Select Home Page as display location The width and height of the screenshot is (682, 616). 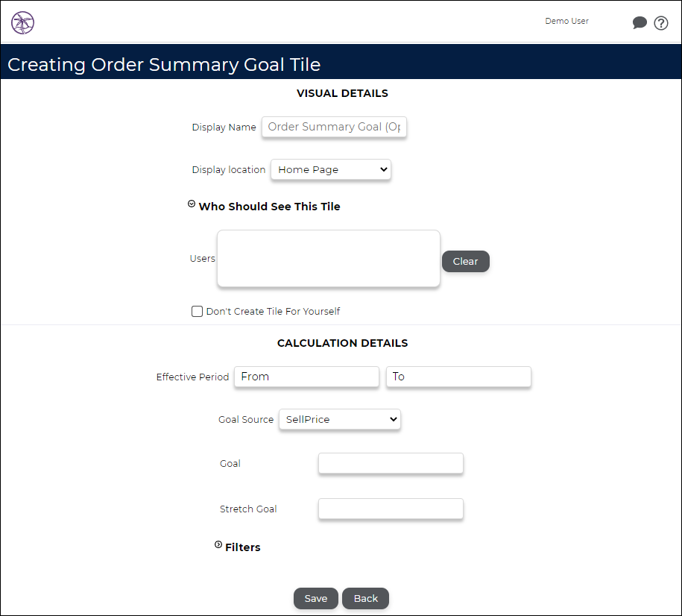(x=330, y=169)
